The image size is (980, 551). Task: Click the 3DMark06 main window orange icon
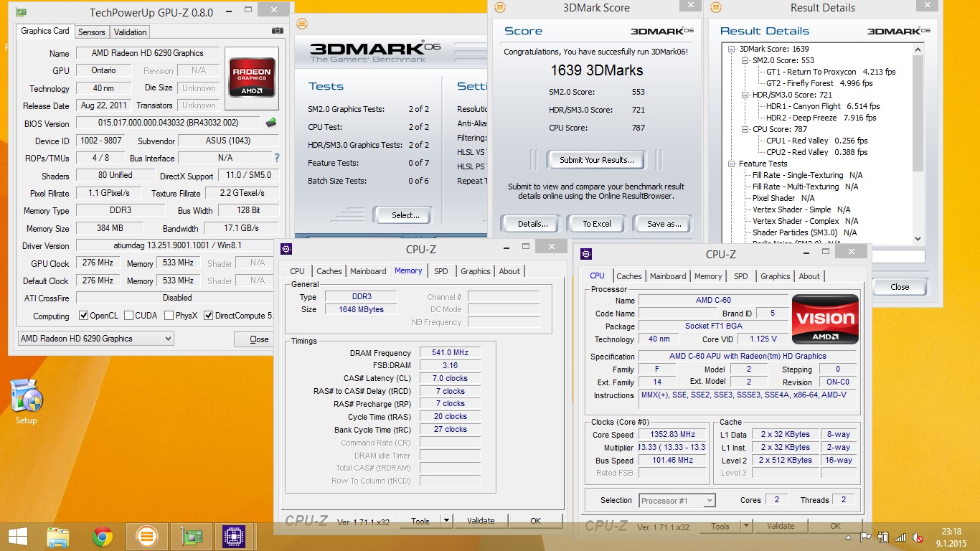[302, 24]
